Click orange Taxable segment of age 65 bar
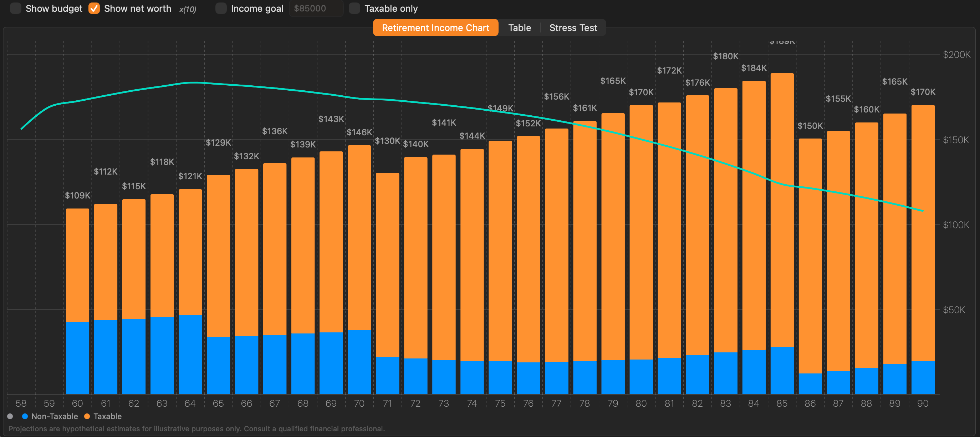The height and width of the screenshot is (437, 980). (218, 256)
